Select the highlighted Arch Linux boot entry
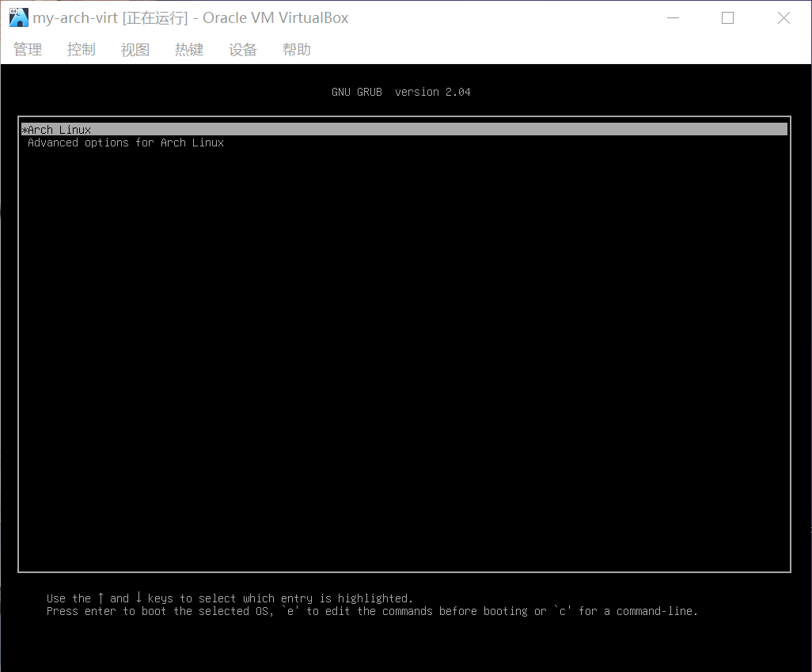 [x=59, y=130]
